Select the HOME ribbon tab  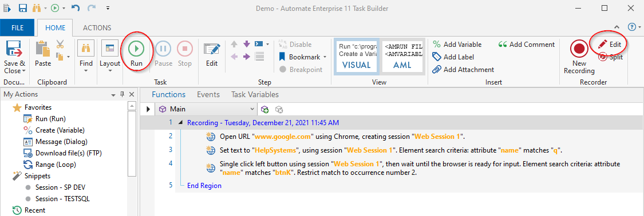click(55, 28)
